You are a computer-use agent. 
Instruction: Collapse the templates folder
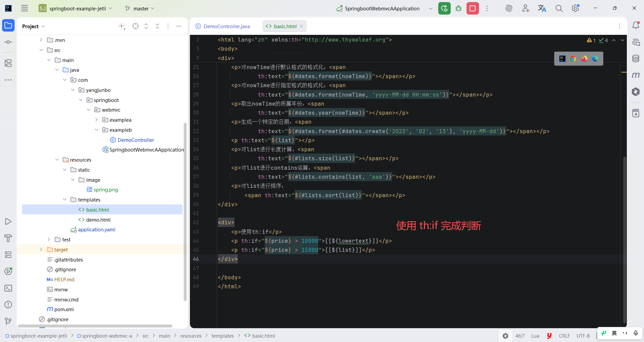click(65, 199)
